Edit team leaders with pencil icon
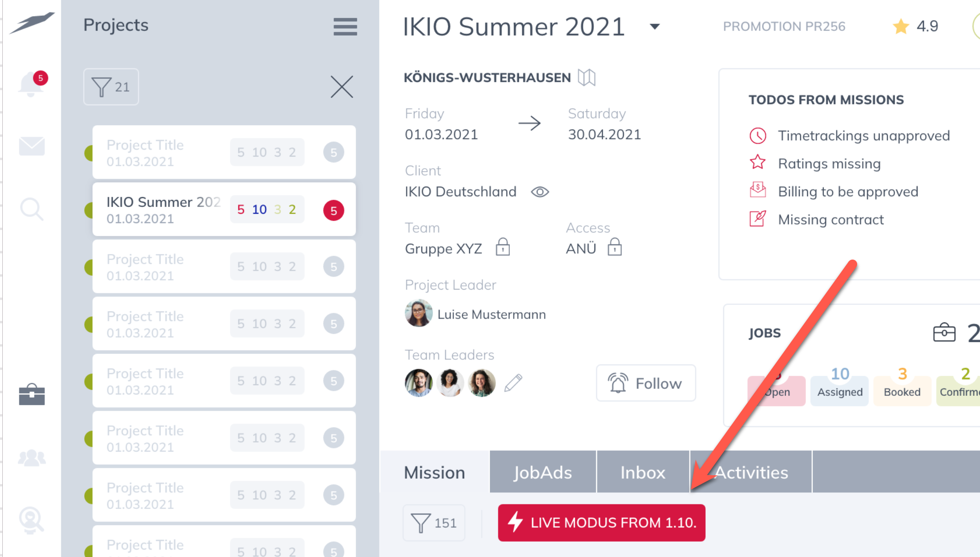The image size is (980, 557). pyautogui.click(x=513, y=383)
